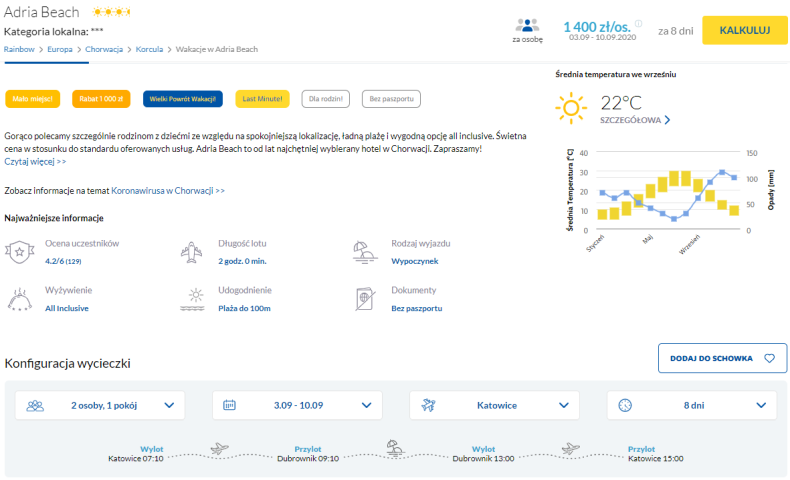
Task: Click the sun weather icon
Action: (571, 108)
